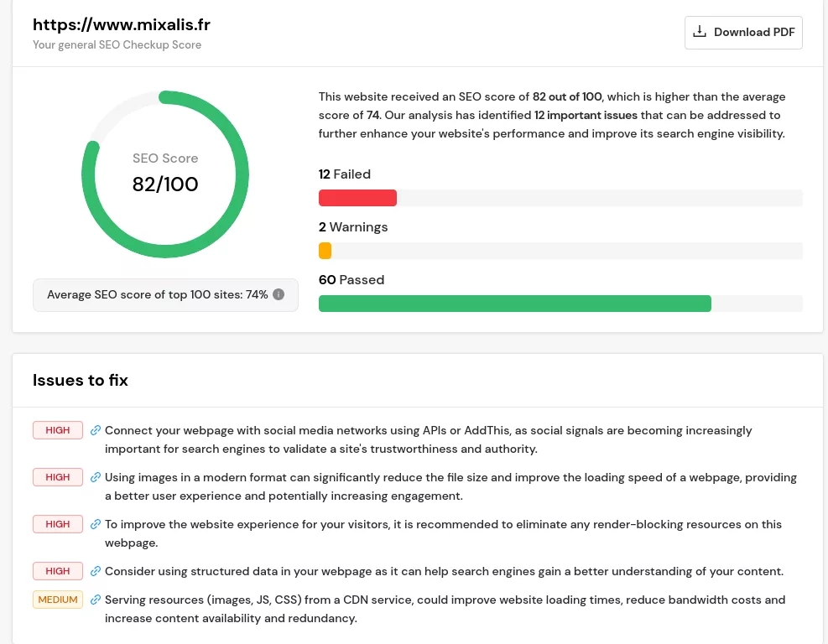The image size is (828, 644).
Task: Open the render-blocking resources issue text
Action: pyautogui.click(x=443, y=533)
